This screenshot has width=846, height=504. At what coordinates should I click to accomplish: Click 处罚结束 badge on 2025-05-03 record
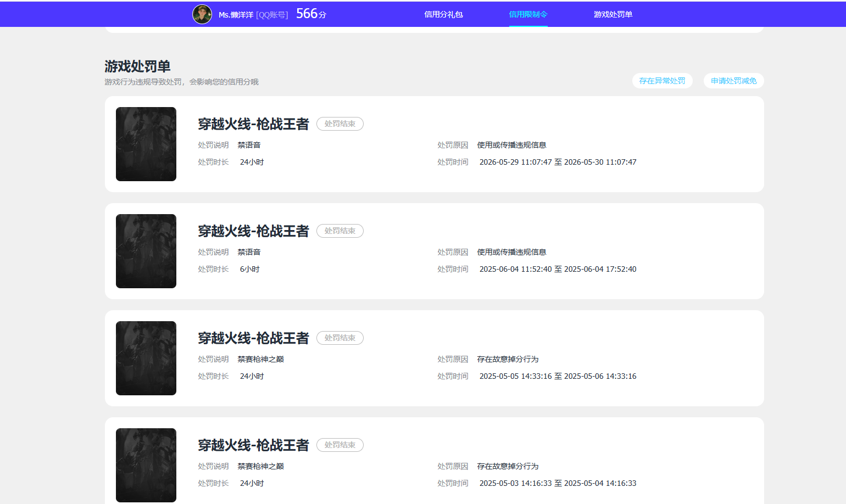(340, 445)
